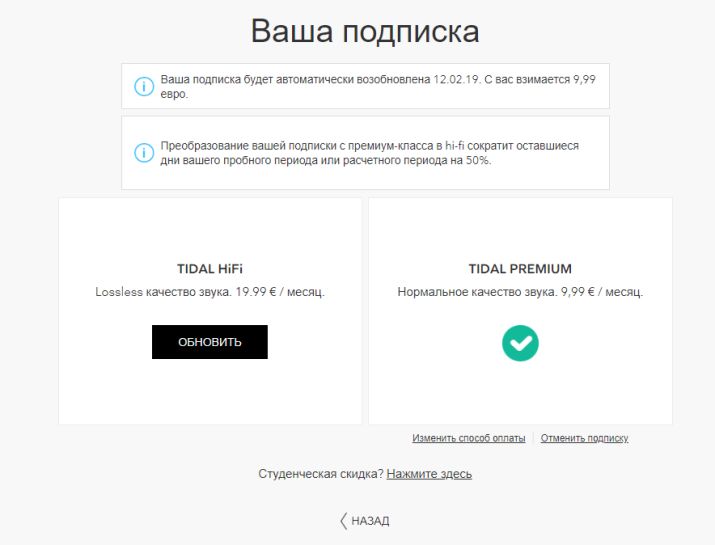Click the green checkmark under TIDAL PREMIUM
Screen dimensions: 715x545
pyautogui.click(x=520, y=343)
